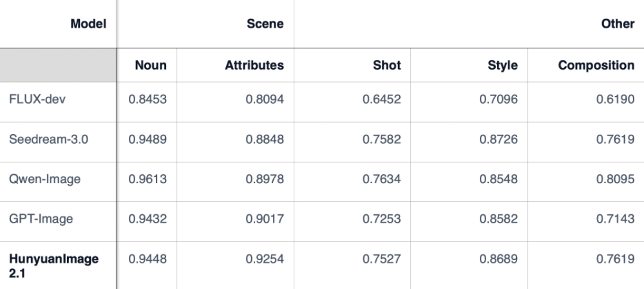The width and height of the screenshot is (644, 289).
Task: Select the Attributes column header
Action: [x=254, y=65]
